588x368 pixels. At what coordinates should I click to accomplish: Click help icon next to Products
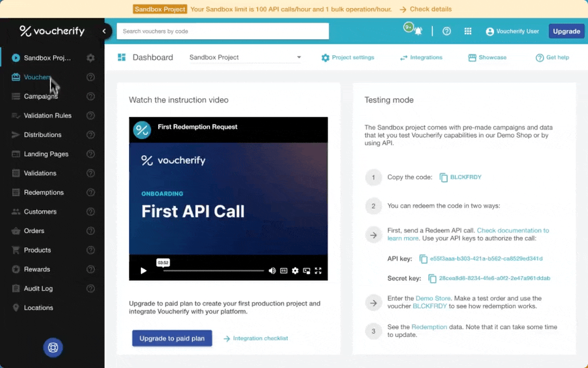pos(91,250)
